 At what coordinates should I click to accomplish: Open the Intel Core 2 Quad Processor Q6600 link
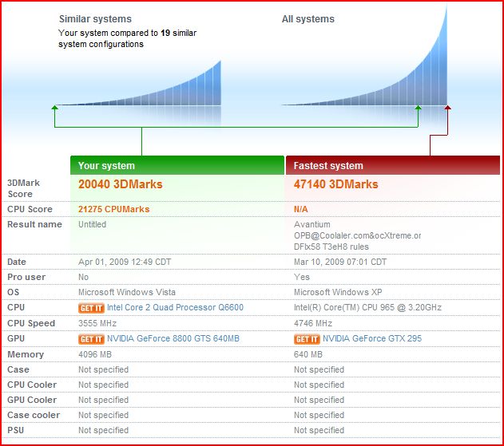(x=175, y=307)
